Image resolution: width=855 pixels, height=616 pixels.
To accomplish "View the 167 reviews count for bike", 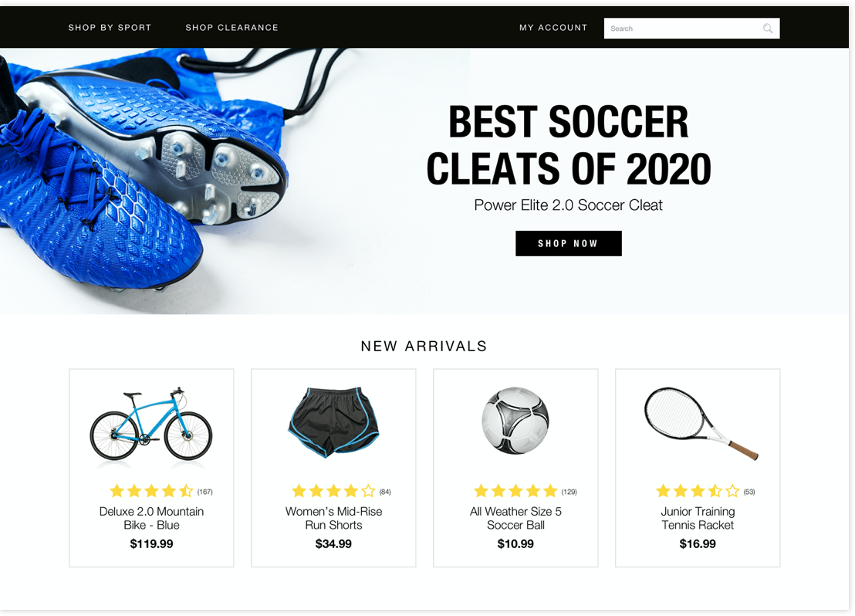I will [205, 492].
